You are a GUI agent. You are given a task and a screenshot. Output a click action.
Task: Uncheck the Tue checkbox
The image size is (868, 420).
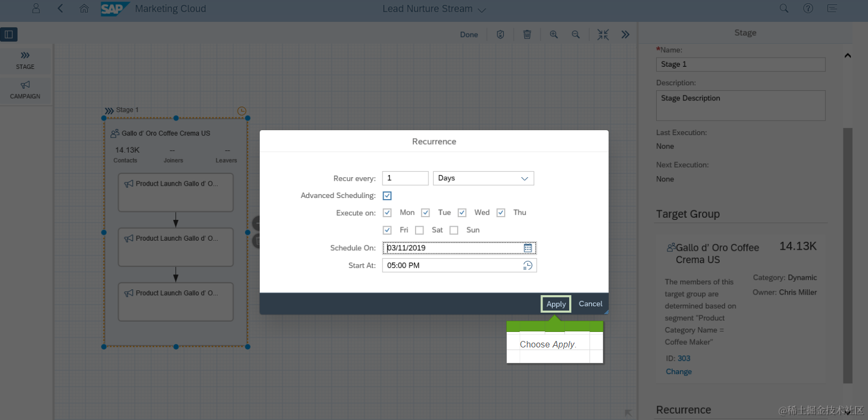425,213
